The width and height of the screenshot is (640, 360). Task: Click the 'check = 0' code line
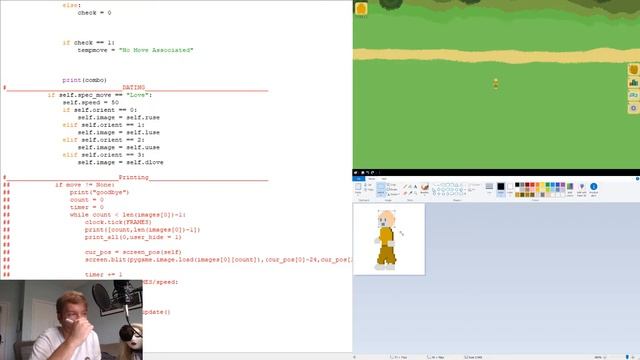pyautogui.click(x=94, y=13)
